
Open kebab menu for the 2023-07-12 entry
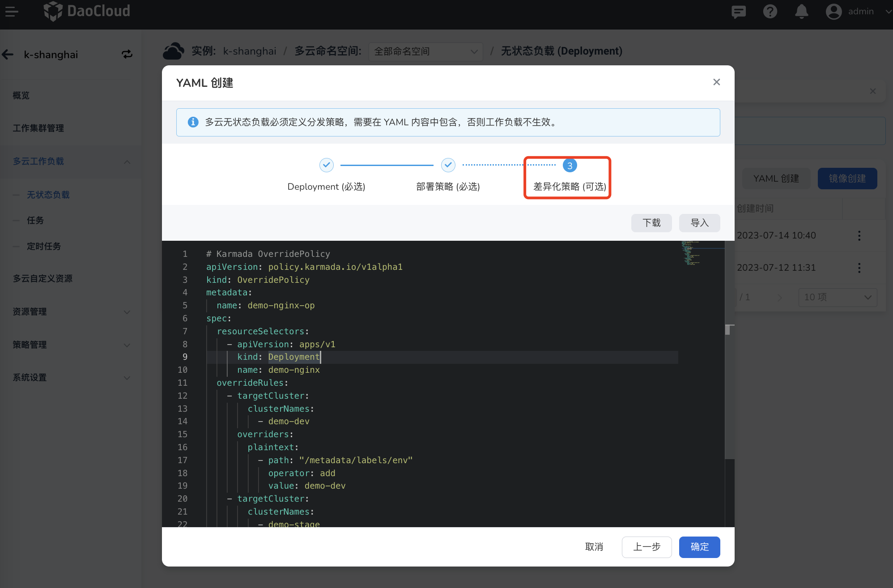[x=859, y=268]
